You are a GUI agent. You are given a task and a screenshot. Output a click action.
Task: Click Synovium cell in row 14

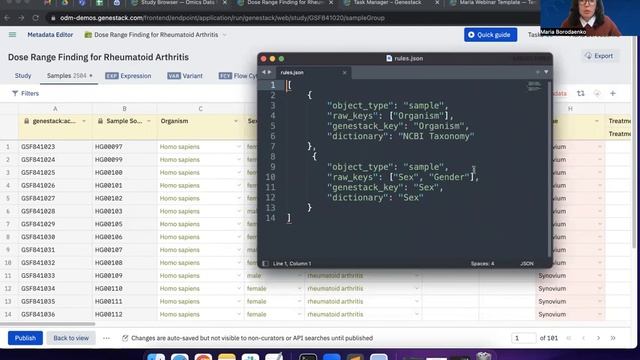570,314
